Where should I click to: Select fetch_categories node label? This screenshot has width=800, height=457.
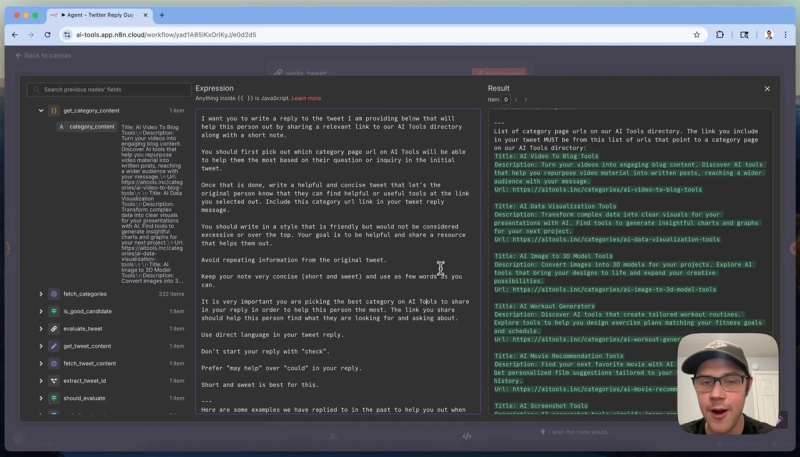coord(85,294)
